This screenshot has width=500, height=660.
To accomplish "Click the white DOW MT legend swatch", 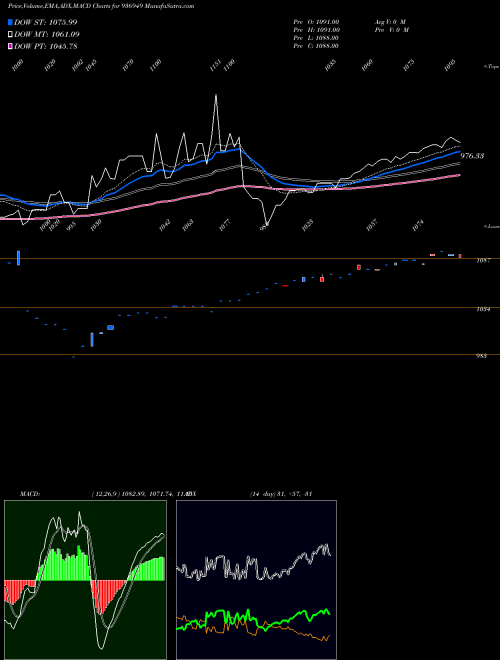I will 10,35.
